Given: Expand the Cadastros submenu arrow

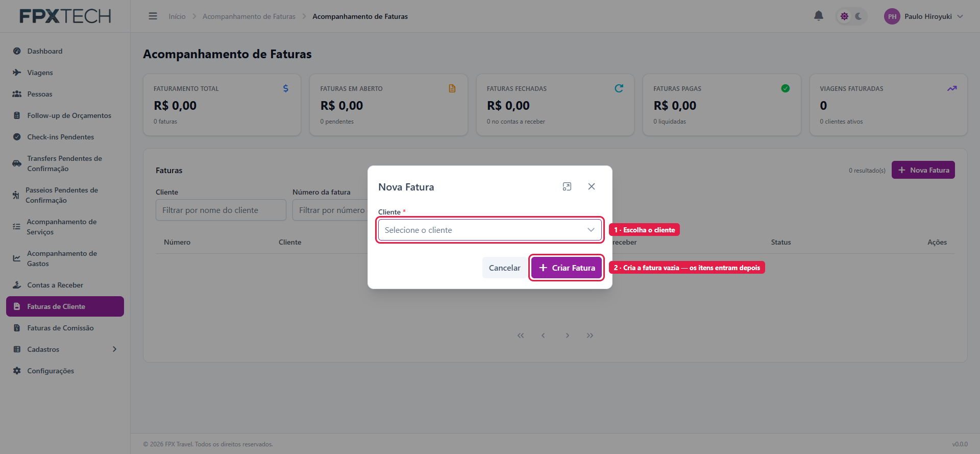Looking at the screenshot, I should [114, 349].
